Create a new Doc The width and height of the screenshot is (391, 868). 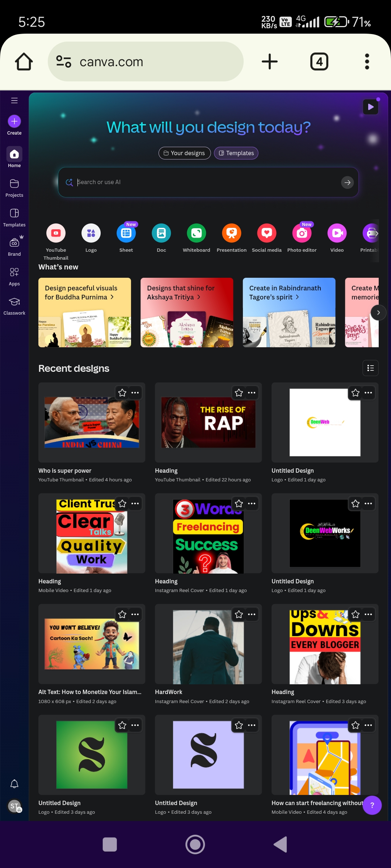point(161,238)
